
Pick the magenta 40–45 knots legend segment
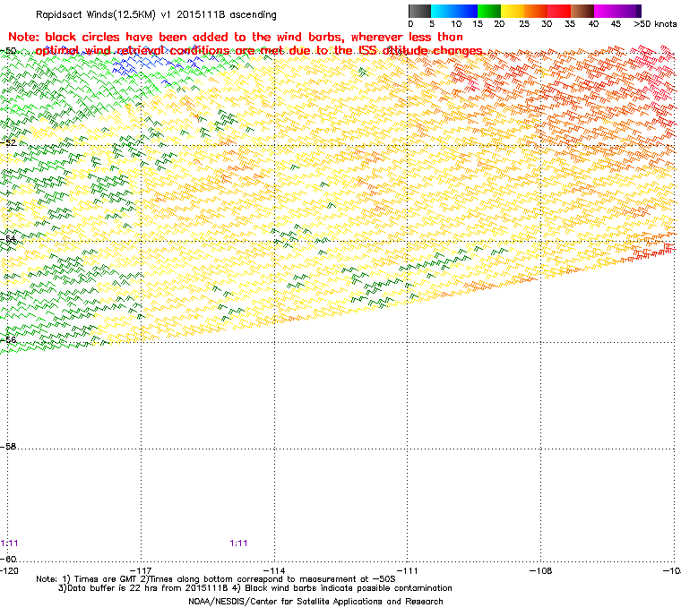click(606, 11)
